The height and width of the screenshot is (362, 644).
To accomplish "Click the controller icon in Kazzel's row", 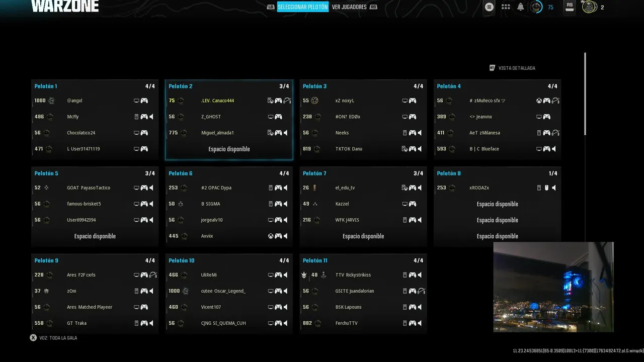I will pyautogui.click(x=413, y=204).
